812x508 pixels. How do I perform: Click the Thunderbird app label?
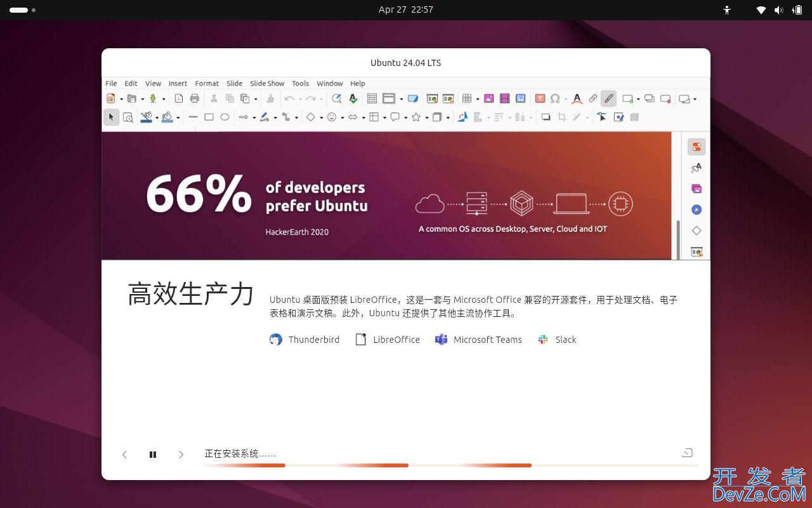click(314, 340)
